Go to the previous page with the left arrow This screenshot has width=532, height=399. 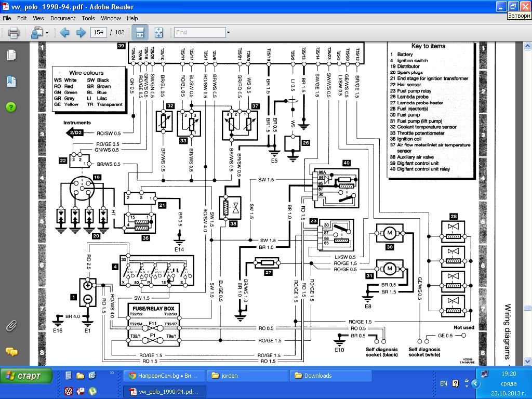click(x=64, y=33)
